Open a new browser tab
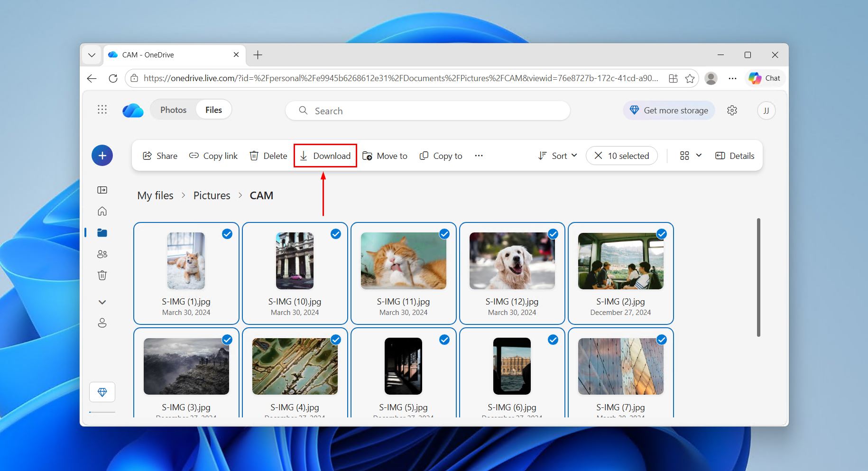The height and width of the screenshot is (471, 868). [258, 55]
